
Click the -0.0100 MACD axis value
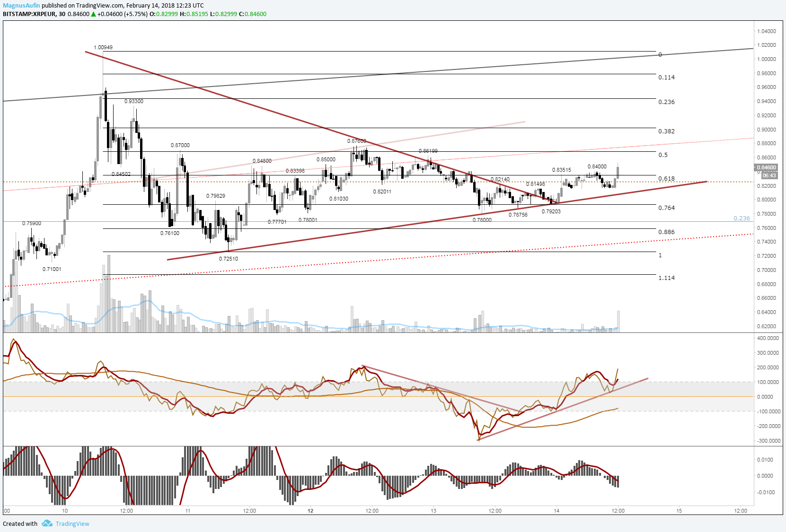(x=765, y=492)
